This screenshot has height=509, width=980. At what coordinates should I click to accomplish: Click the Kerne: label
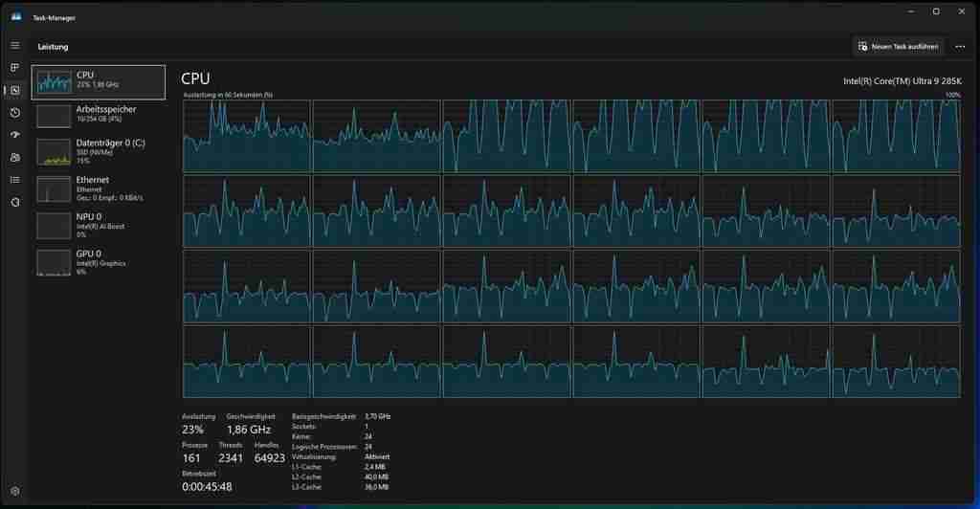coord(301,436)
